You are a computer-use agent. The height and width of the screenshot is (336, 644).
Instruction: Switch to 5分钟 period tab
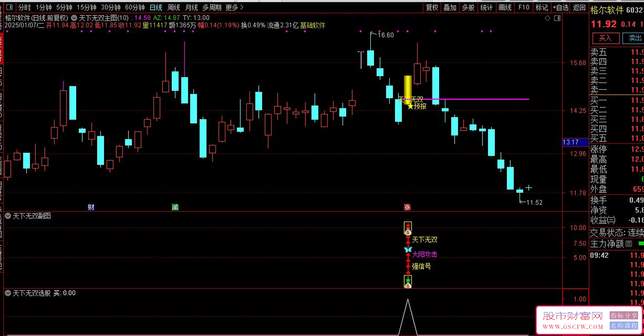[64, 8]
